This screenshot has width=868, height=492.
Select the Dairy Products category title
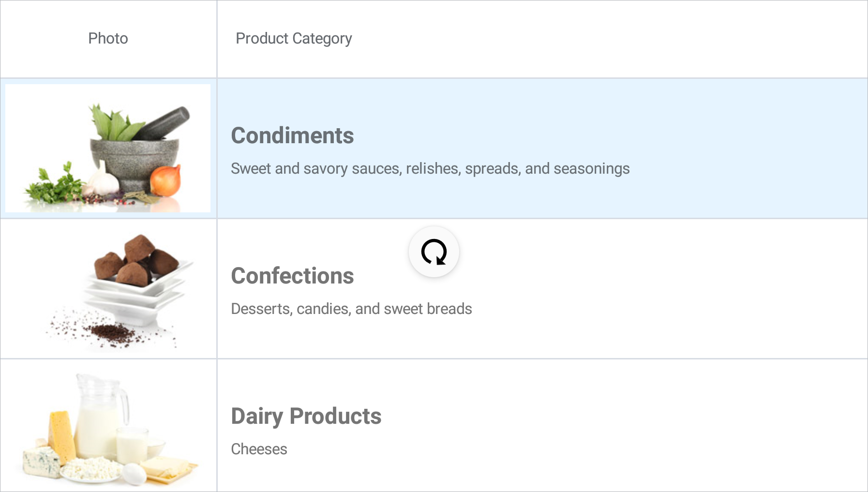(x=306, y=416)
